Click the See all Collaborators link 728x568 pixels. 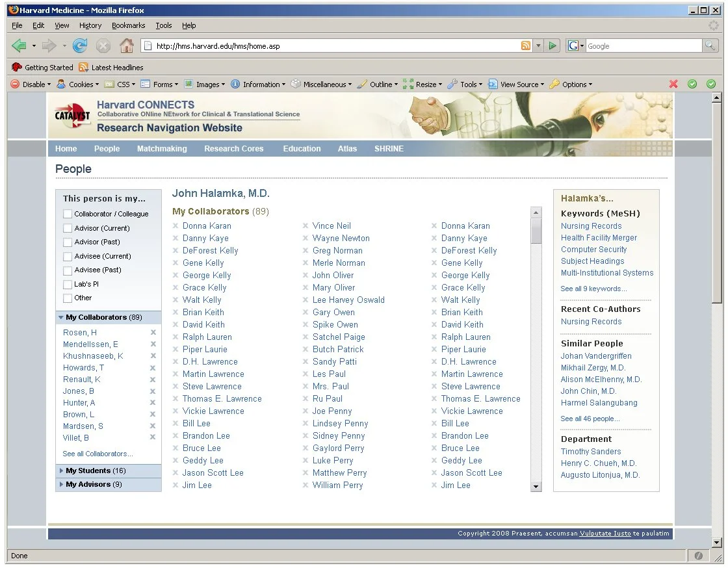click(97, 454)
